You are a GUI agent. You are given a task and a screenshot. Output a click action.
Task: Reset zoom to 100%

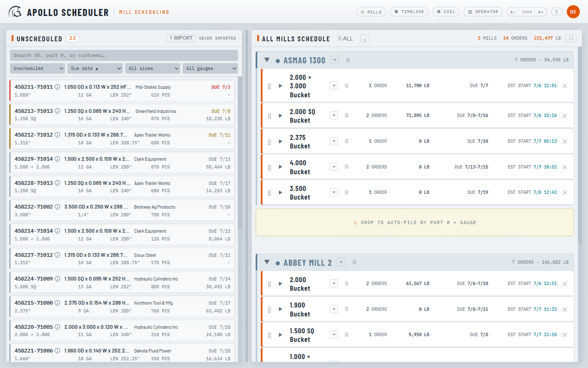pyautogui.click(x=527, y=12)
